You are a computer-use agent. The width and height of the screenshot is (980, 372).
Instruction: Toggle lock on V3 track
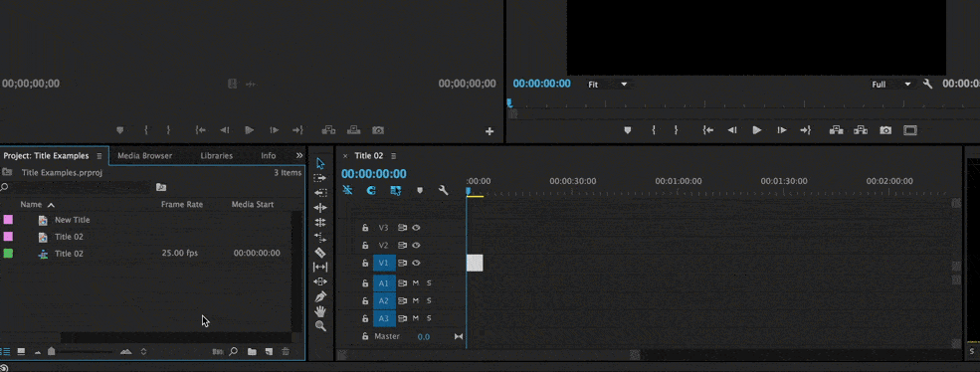(365, 228)
